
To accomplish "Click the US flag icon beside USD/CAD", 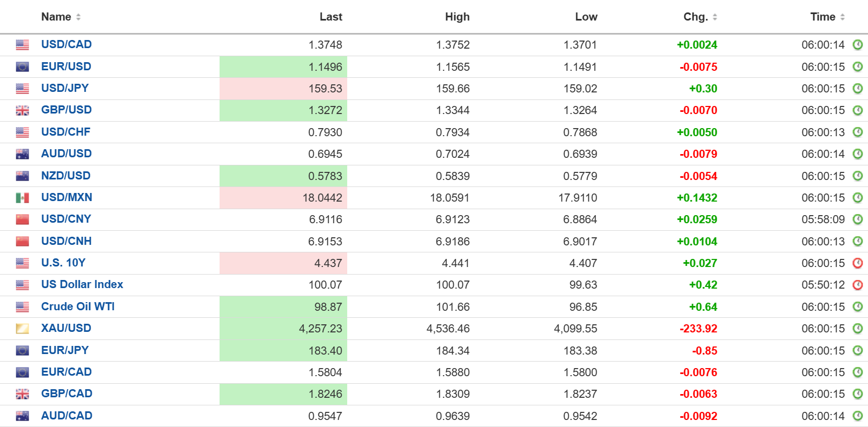I will pyautogui.click(x=22, y=45).
